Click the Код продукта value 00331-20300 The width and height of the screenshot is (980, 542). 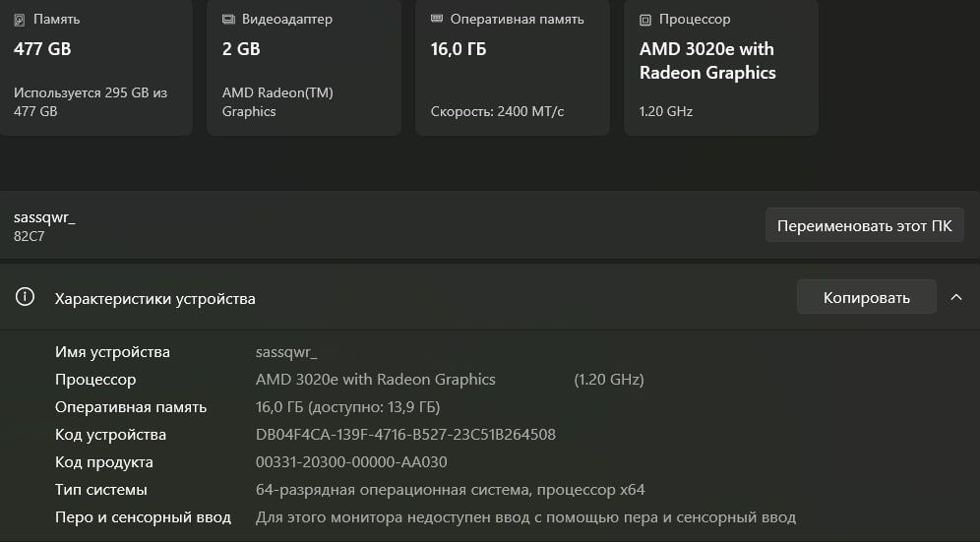351,462
